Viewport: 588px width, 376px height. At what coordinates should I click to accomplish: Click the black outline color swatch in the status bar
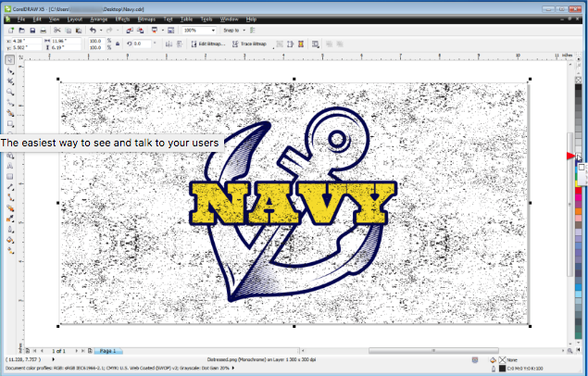(503, 369)
